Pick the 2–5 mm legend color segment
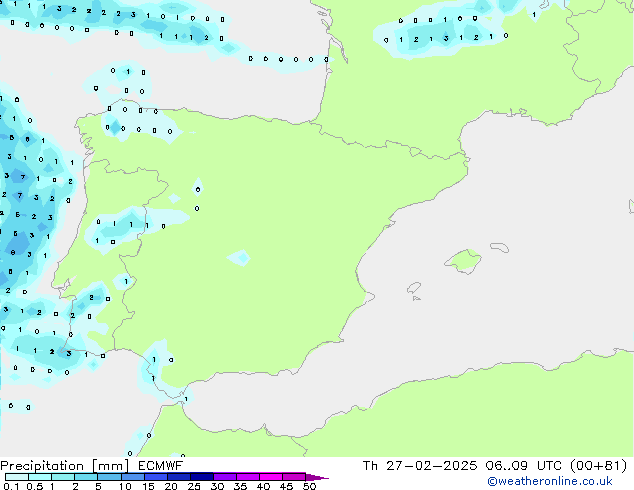The height and width of the screenshot is (490, 634). point(86,477)
